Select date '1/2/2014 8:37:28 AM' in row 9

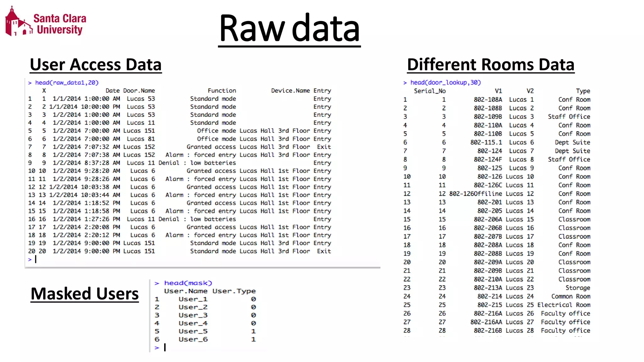(x=86, y=163)
